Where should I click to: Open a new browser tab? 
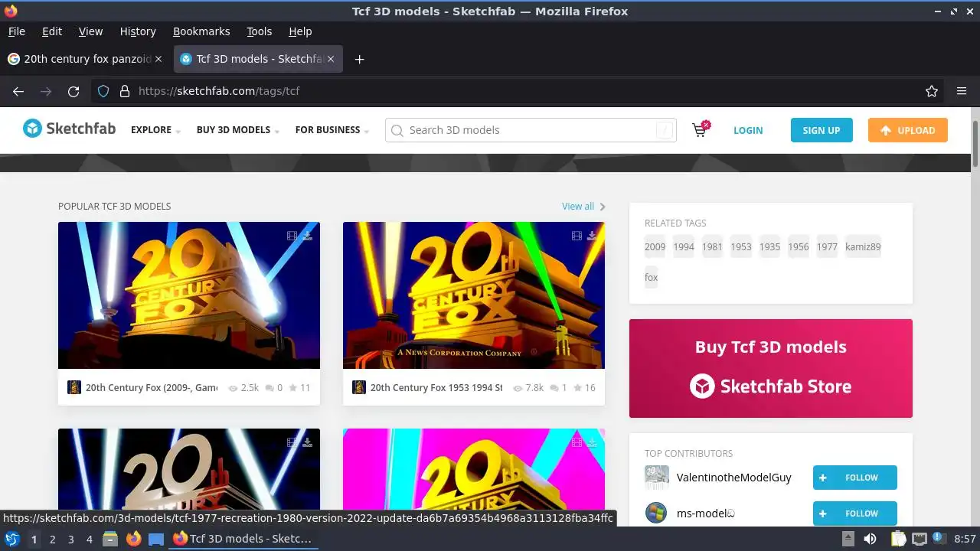(x=359, y=59)
